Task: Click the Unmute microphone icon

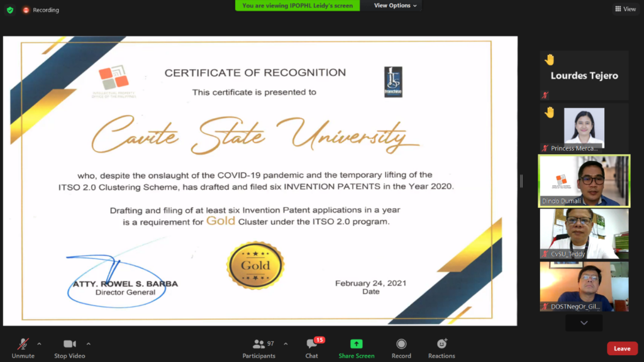Action: coord(23,344)
